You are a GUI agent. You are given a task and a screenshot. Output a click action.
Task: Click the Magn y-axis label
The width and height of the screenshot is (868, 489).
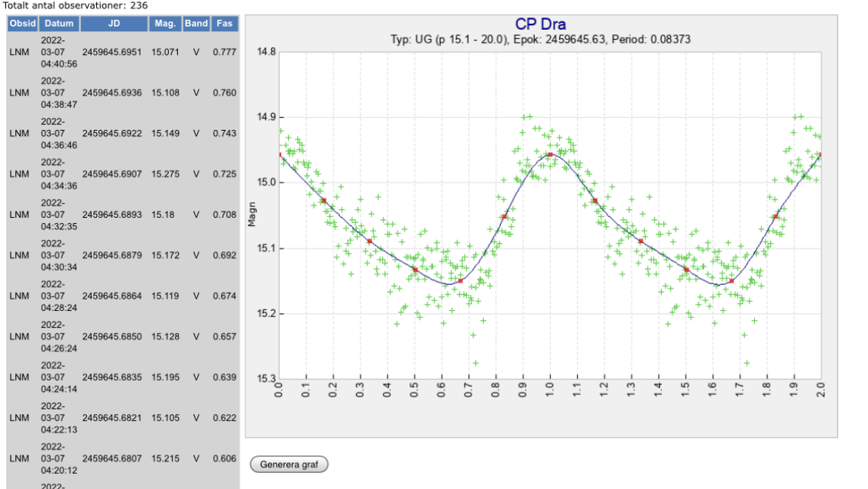click(x=251, y=216)
